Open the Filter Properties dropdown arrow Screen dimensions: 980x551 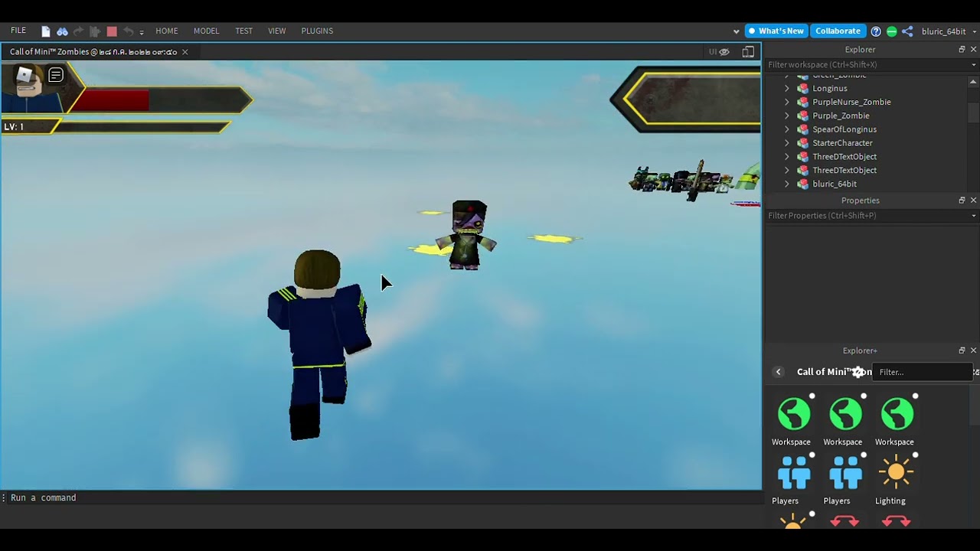(973, 216)
